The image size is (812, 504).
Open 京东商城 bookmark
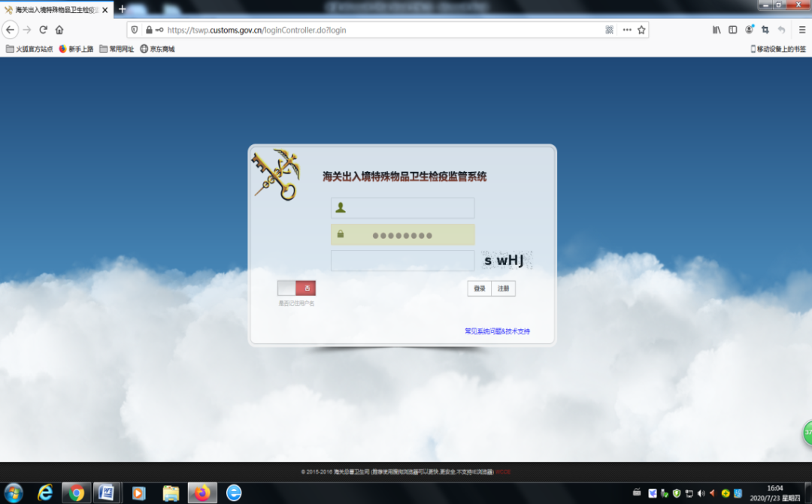157,49
